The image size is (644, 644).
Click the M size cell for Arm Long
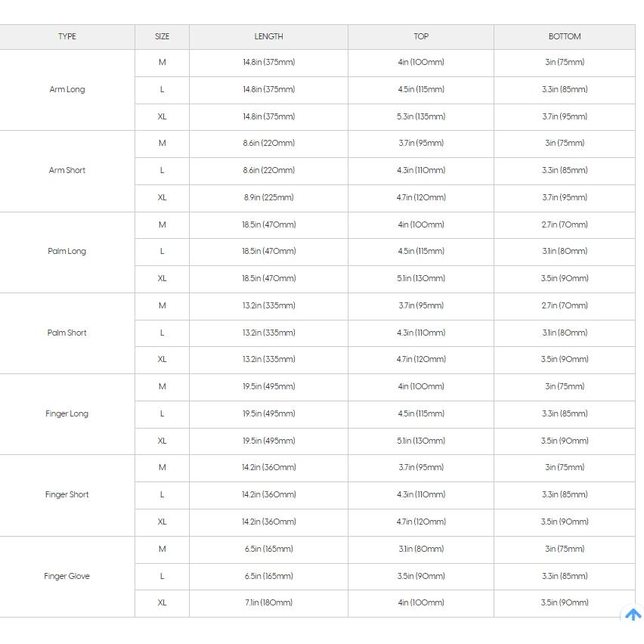162,62
